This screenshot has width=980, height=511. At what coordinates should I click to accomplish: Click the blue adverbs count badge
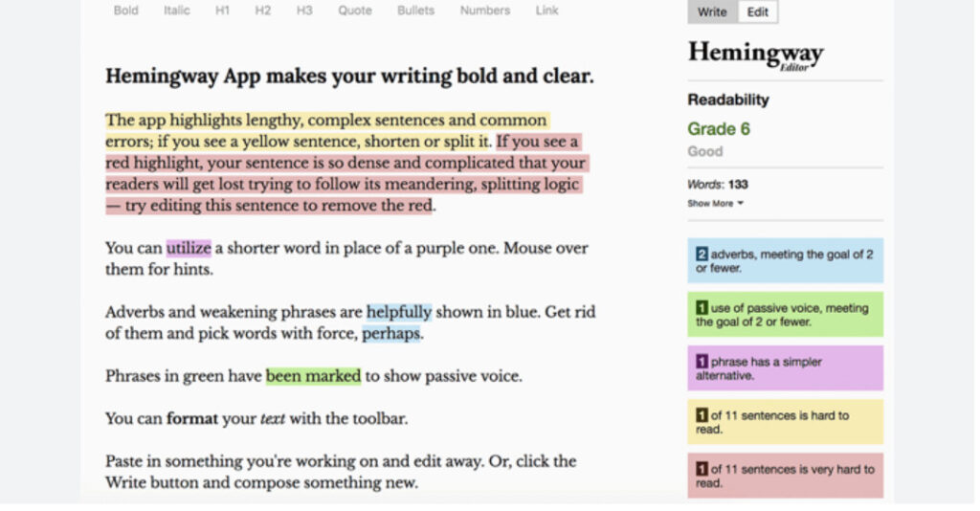click(x=702, y=255)
